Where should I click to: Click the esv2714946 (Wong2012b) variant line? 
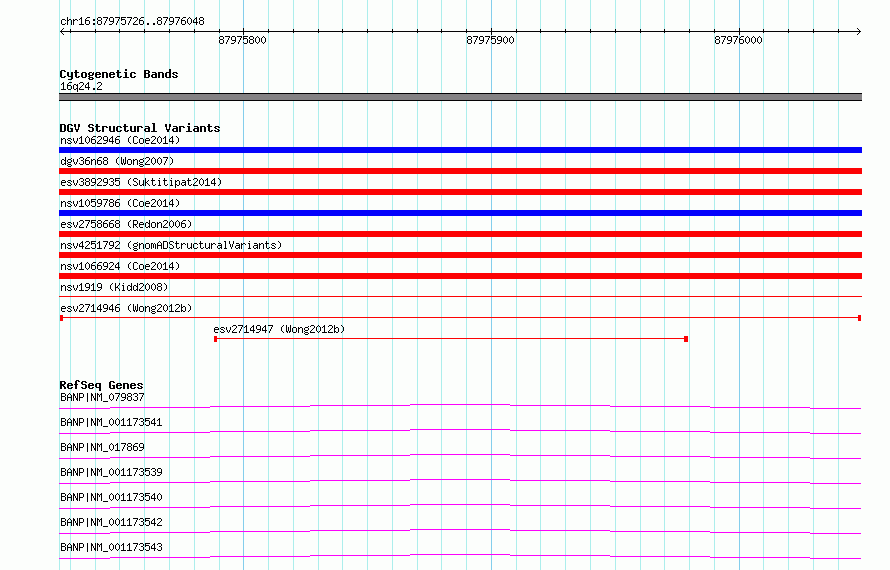coord(460,318)
